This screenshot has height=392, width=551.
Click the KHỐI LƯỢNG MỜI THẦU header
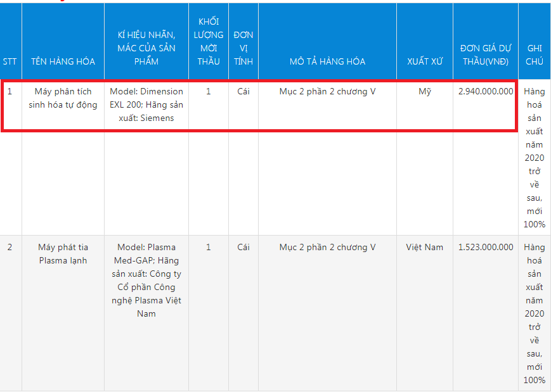coord(208,42)
